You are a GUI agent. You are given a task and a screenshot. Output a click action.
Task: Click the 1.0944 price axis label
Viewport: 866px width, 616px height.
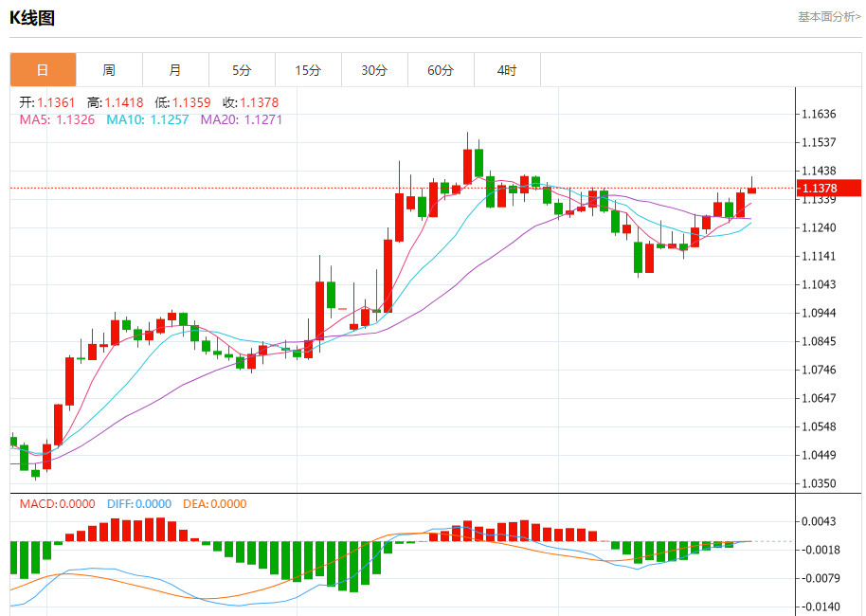coord(819,314)
